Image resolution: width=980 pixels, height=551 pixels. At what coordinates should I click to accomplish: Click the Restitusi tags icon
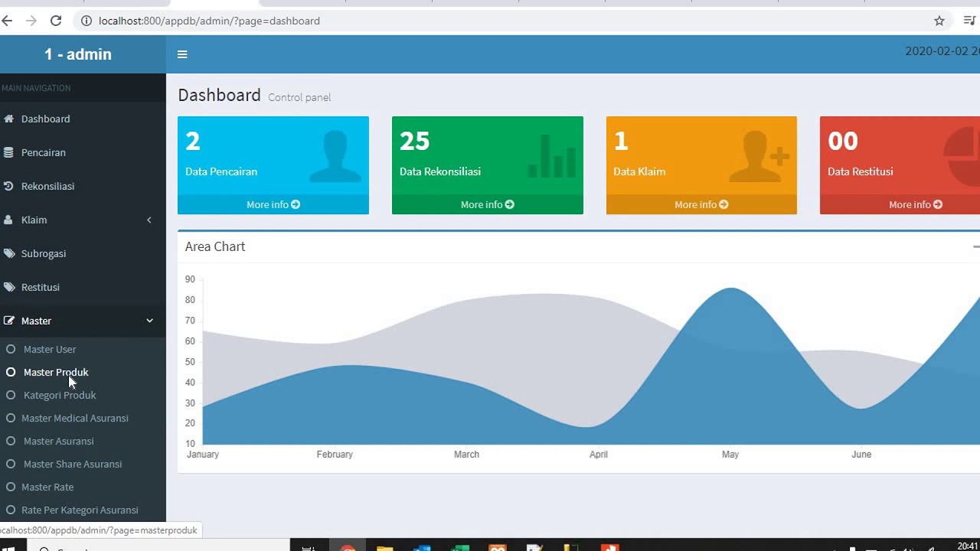click(x=9, y=287)
